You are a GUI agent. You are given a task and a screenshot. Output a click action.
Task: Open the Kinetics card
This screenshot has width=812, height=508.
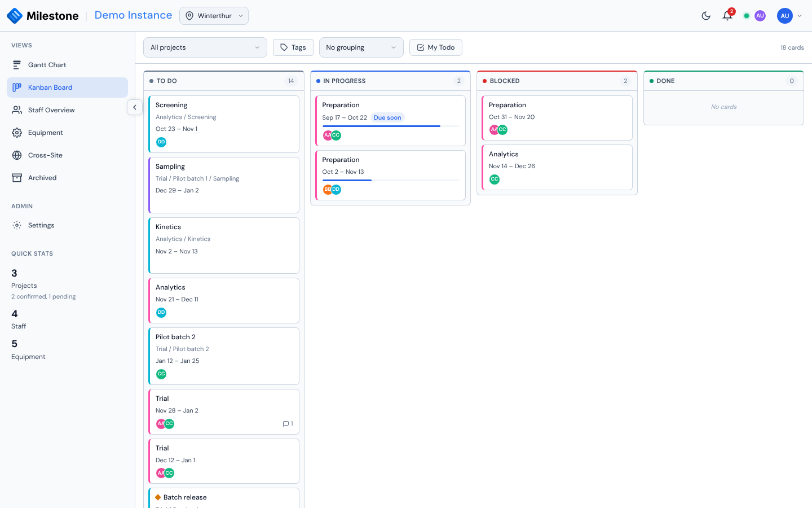(x=224, y=246)
